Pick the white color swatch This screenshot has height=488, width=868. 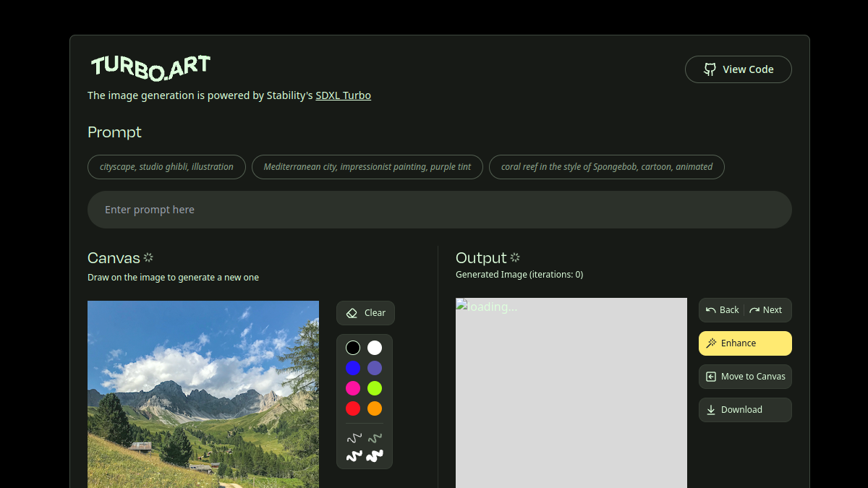click(x=375, y=348)
